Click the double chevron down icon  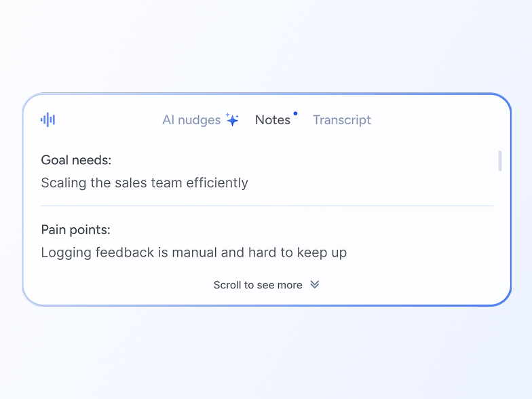[315, 285]
